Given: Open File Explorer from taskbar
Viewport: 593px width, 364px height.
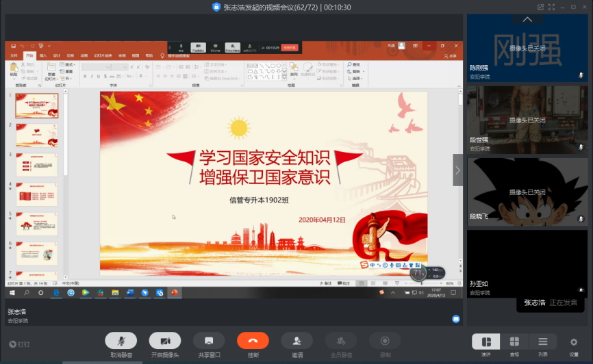Looking at the screenshot, I should coord(115,293).
